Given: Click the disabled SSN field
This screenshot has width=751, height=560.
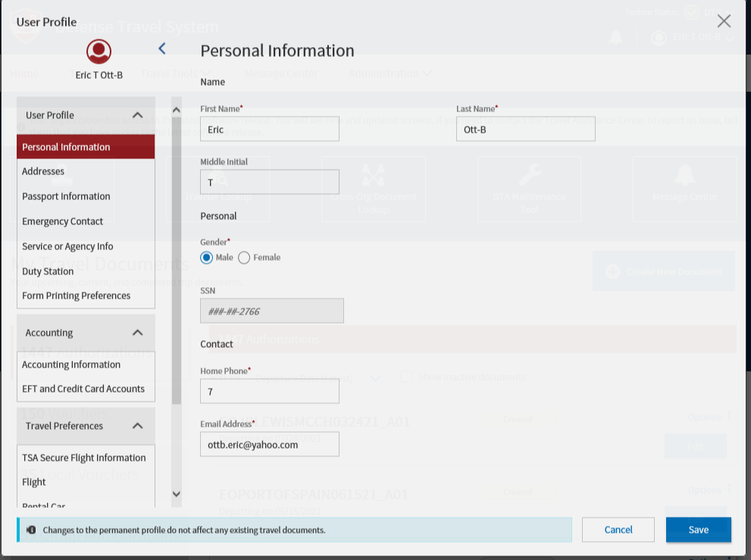Looking at the screenshot, I should pos(271,311).
